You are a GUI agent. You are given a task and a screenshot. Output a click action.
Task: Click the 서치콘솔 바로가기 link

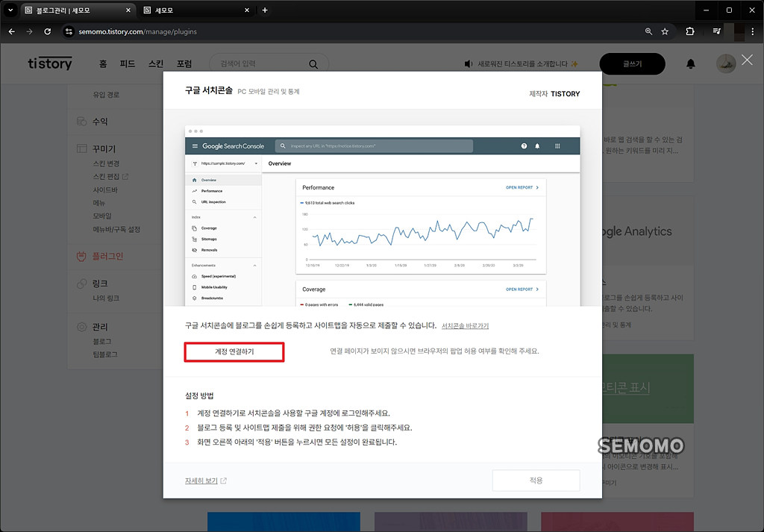pos(465,326)
